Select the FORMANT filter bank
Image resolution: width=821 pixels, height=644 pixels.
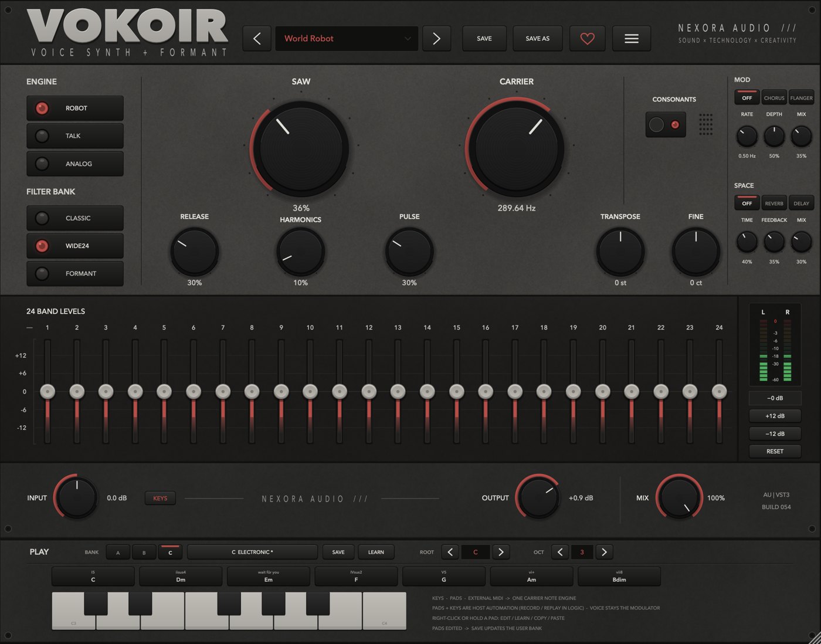click(75, 274)
